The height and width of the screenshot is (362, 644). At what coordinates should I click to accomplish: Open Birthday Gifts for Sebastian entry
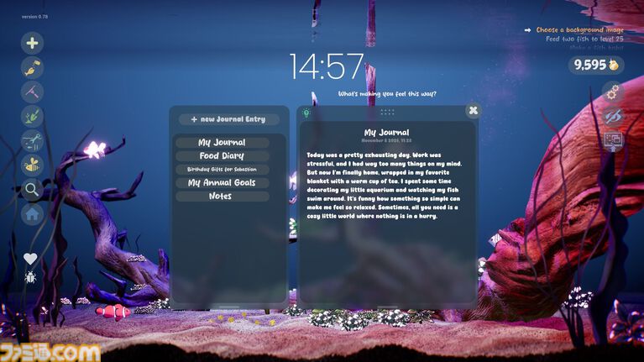(223, 170)
